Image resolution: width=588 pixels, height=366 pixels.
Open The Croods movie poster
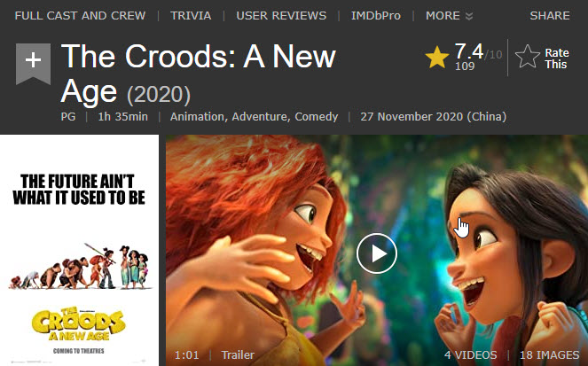pyautogui.click(x=79, y=250)
